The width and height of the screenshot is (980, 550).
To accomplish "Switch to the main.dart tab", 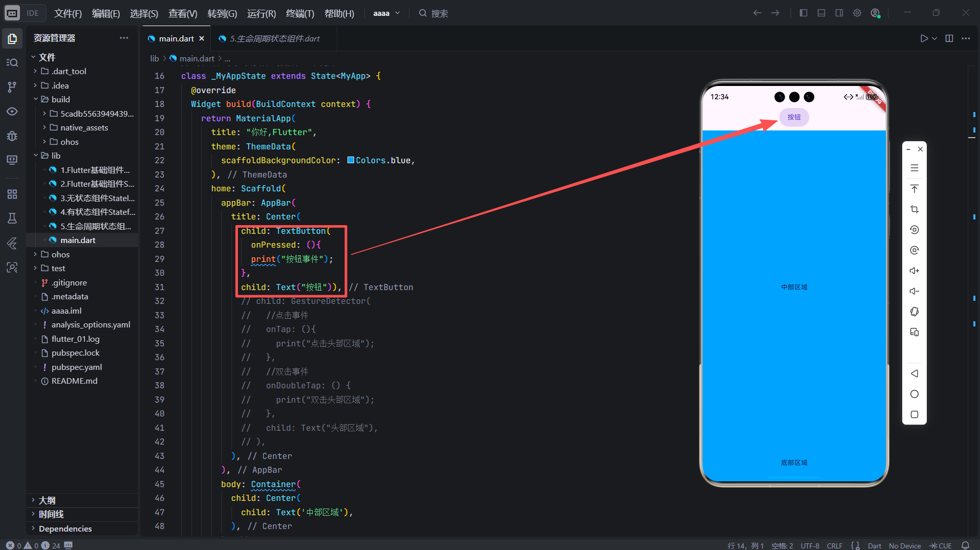I will point(176,38).
